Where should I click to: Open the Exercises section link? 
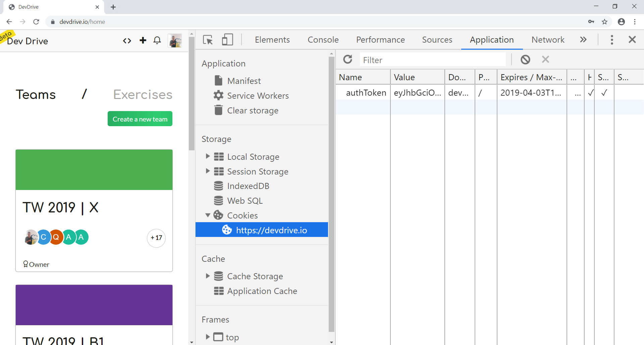tap(143, 95)
